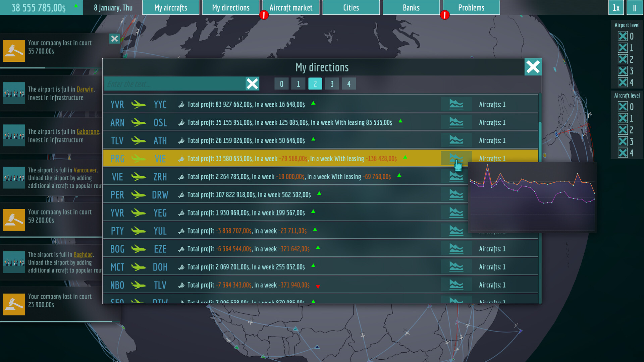
Task: Select the Cities navigation button
Action: click(x=351, y=7)
